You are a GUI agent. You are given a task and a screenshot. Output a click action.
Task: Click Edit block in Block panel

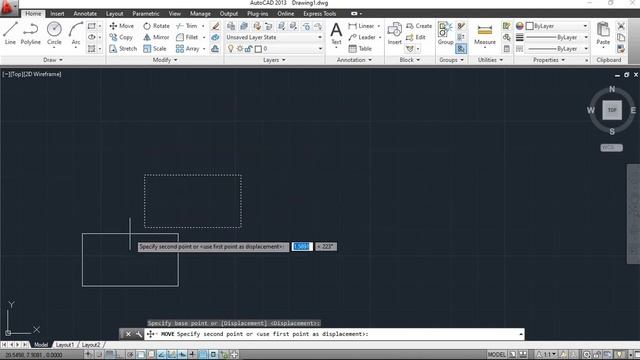coord(416,37)
